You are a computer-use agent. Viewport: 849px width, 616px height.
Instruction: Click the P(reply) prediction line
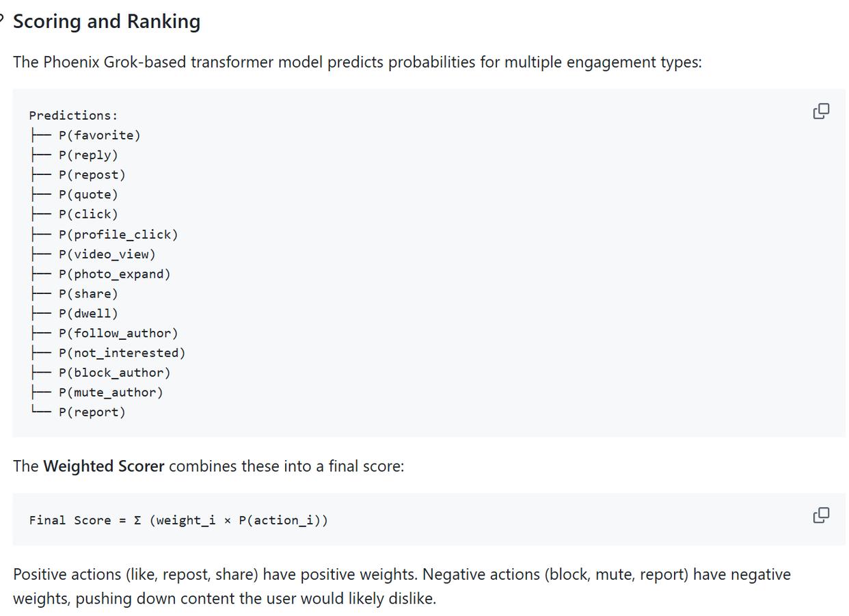[x=88, y=155]
